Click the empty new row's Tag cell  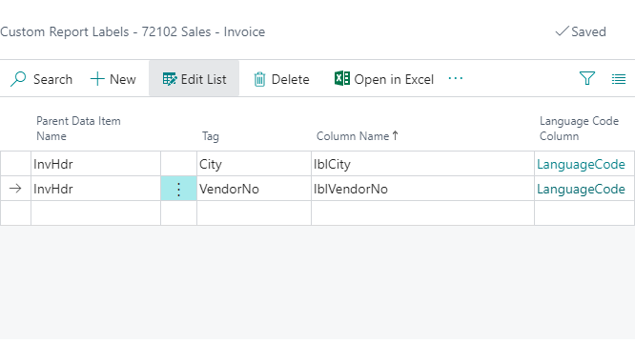[254, 213]
